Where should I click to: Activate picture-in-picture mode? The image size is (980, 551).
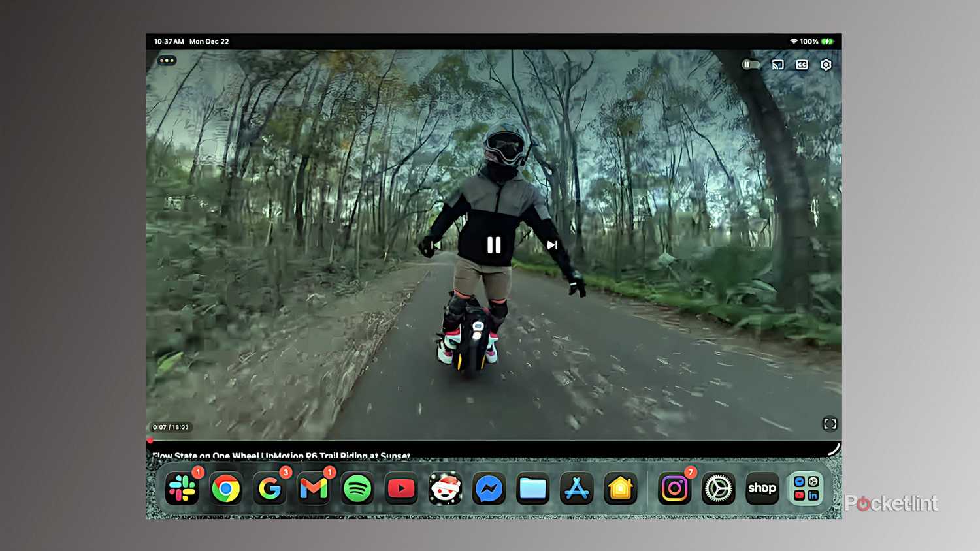(x=749, y=64)
